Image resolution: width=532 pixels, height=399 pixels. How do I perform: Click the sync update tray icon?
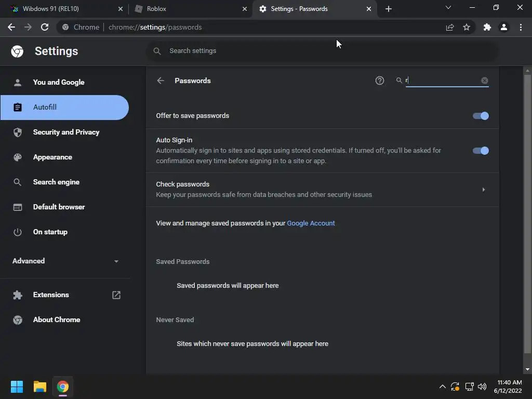(455, 387)
